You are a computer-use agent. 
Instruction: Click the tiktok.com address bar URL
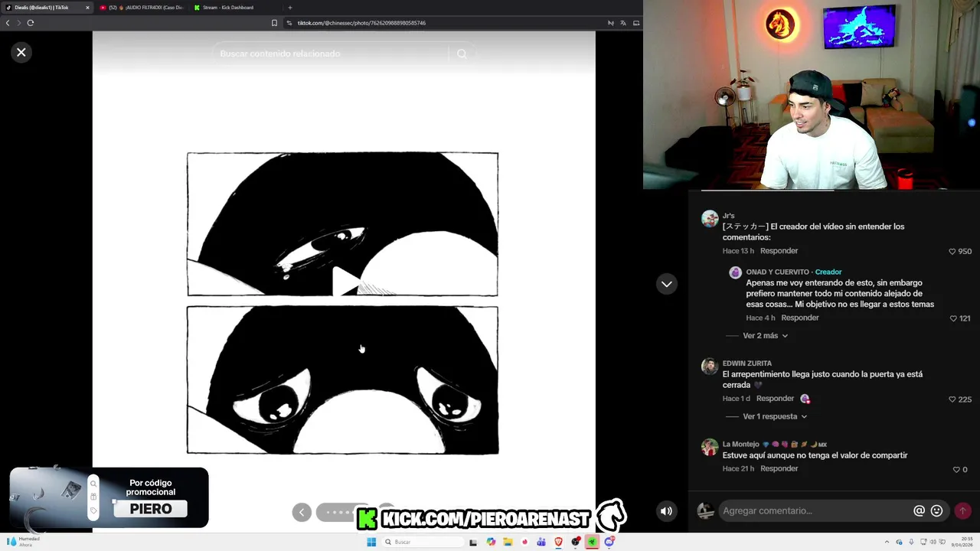(361, 23)
